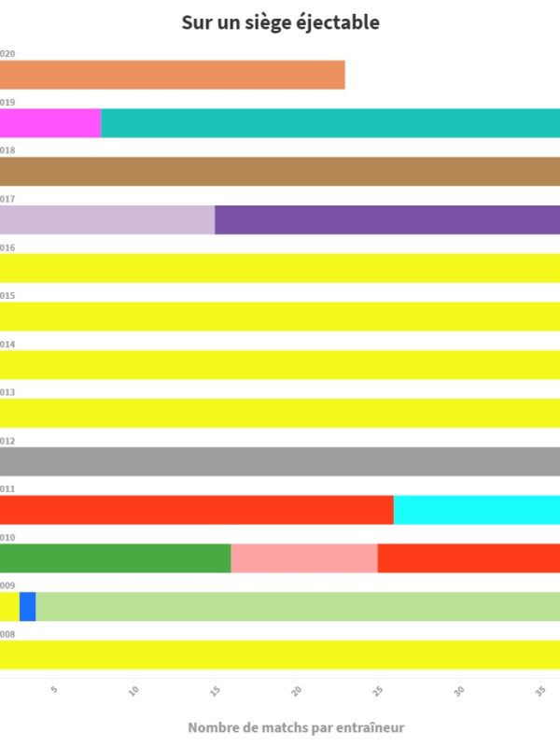This screenshot has height=747, width=560.
Task: Select the yellow bar in the 2008 row
Action: 280,655
